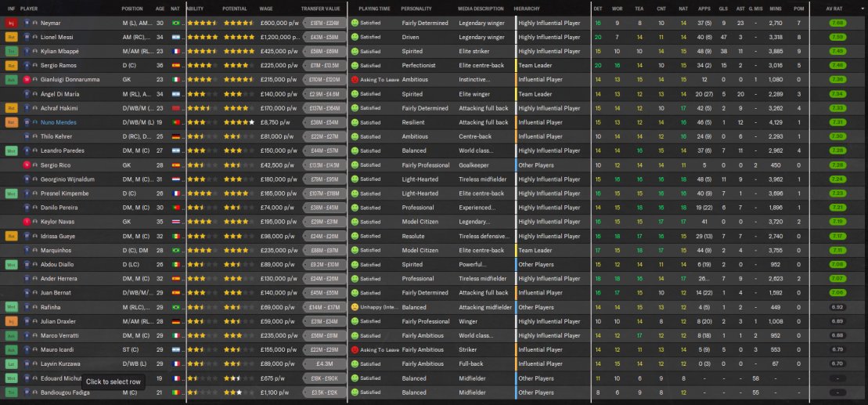Image resolution: width=868 pixels, height=405 pixels.
Task: Sort table by the PERSONALITY column header
Action: (x=416, y=9)
